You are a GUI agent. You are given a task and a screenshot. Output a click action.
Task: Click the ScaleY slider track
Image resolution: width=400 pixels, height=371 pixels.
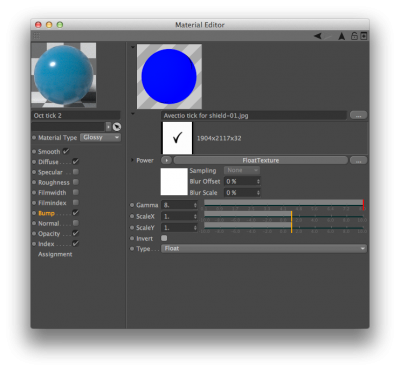284,226
